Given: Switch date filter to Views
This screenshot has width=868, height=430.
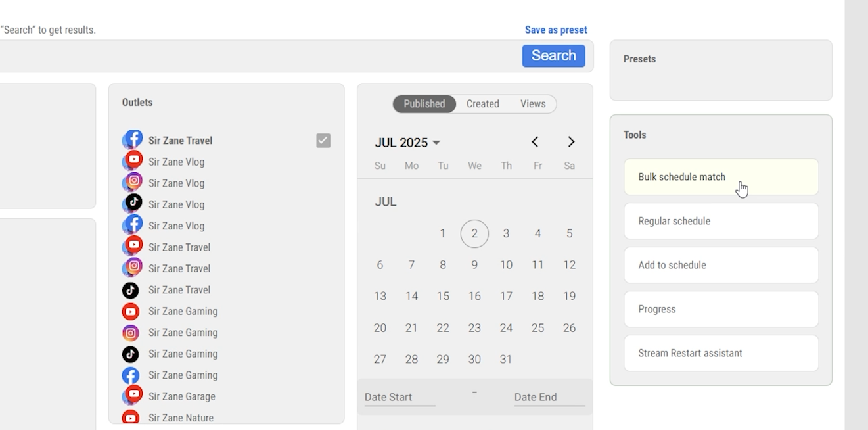Looking at the screenshot, I should (x=533, y=104).
